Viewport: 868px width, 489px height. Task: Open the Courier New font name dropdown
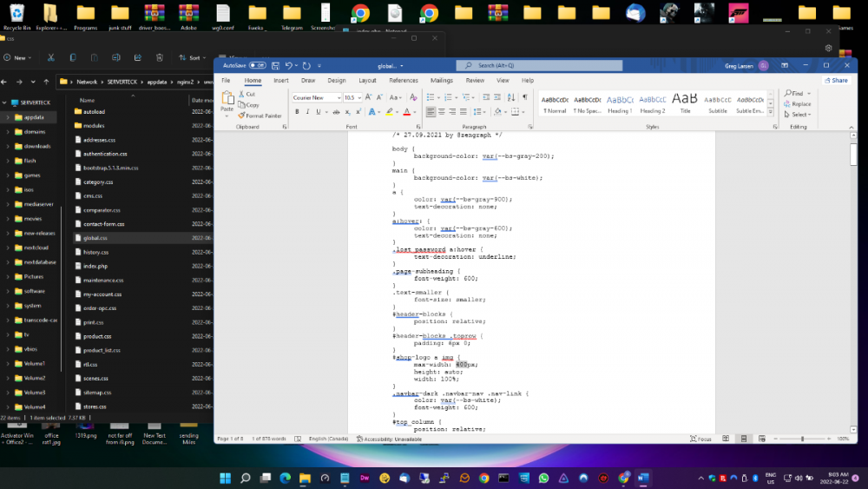(x=338, y=98)
